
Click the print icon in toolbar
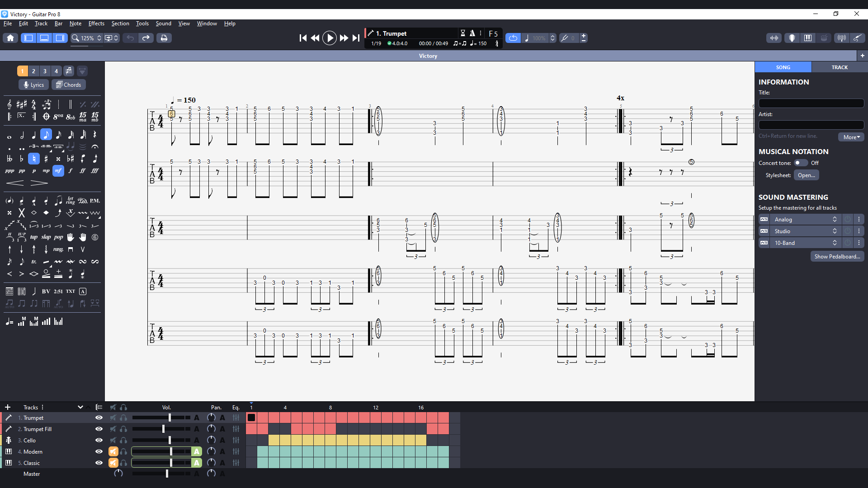click(164, 38)
